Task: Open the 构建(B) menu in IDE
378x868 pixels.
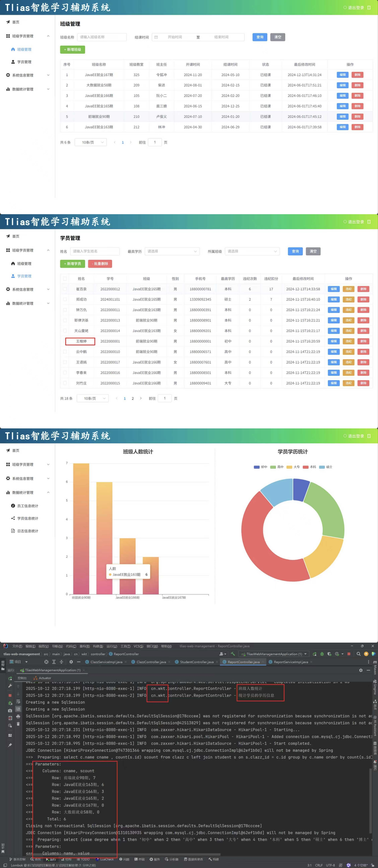Action: coord(98,646)
